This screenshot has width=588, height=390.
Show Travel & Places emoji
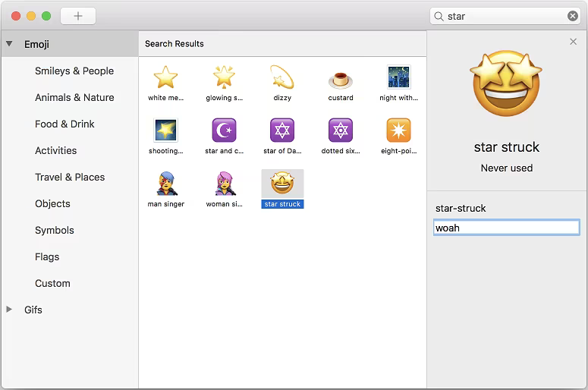[x=70, y=177]
